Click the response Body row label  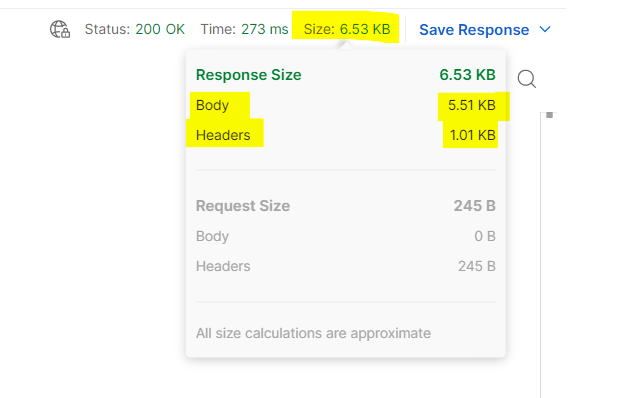pyautogui.click(x=212, y=105)
